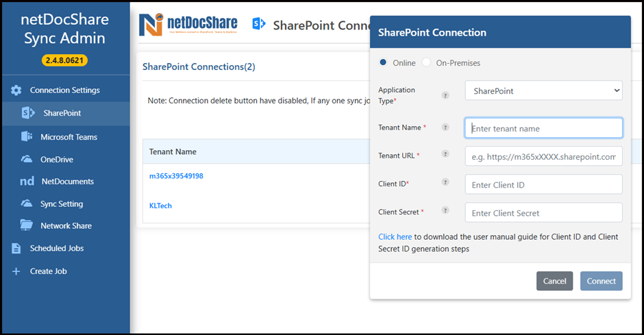
Task: Click the Client ID input field
Action: pos(543,184)
